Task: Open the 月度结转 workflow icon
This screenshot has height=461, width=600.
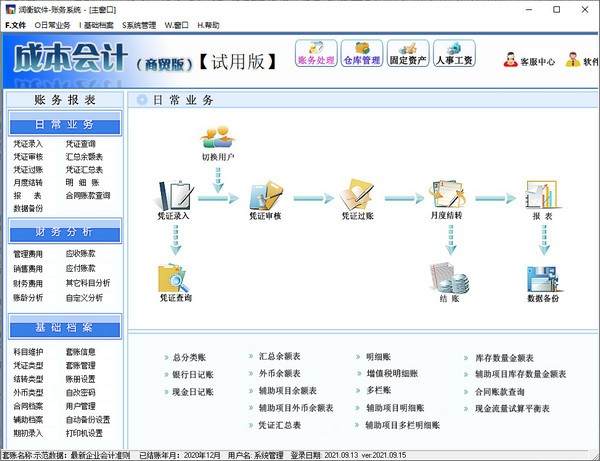Action: click(x=447, y=194)
